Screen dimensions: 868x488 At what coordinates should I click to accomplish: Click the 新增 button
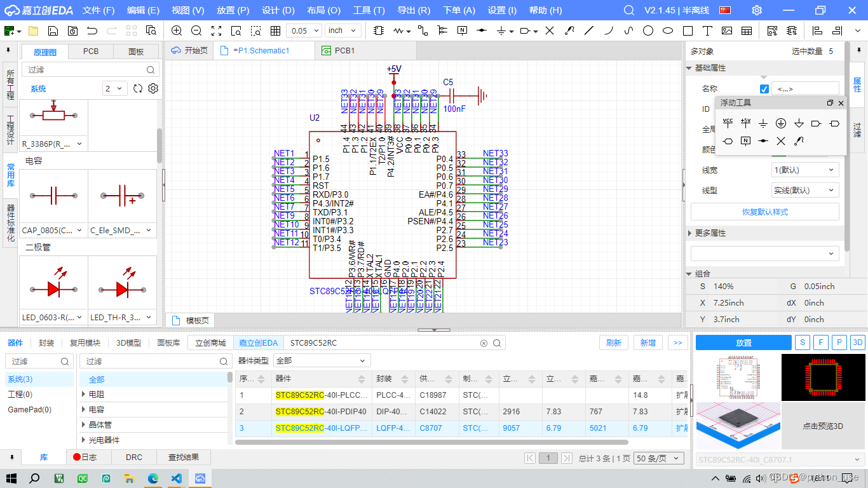(648, 342)
